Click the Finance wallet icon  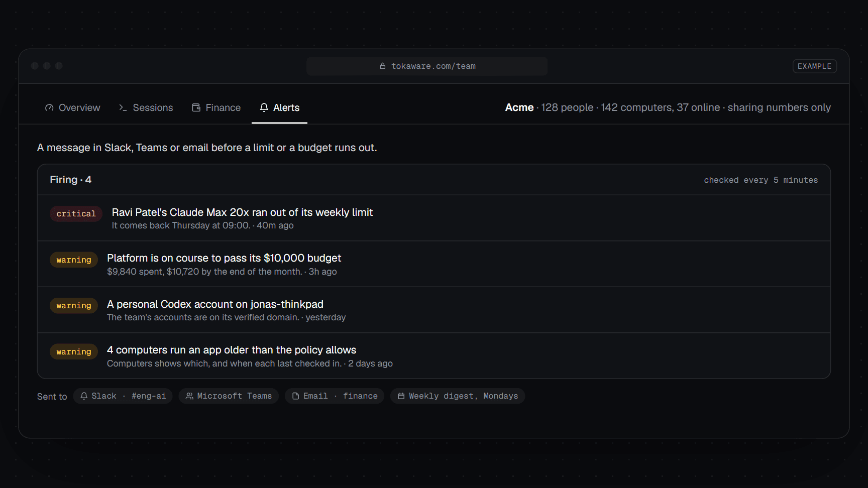tap(196, 107)
